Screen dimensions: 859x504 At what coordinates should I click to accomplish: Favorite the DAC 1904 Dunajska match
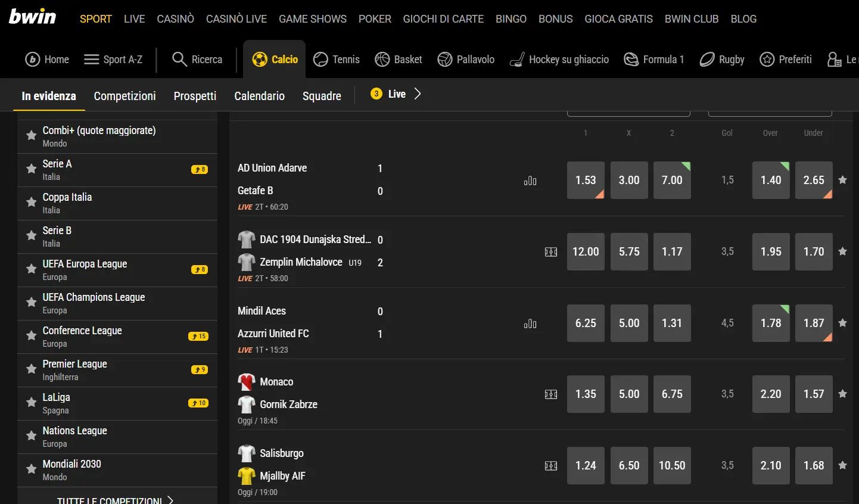[x=842, y=251]
